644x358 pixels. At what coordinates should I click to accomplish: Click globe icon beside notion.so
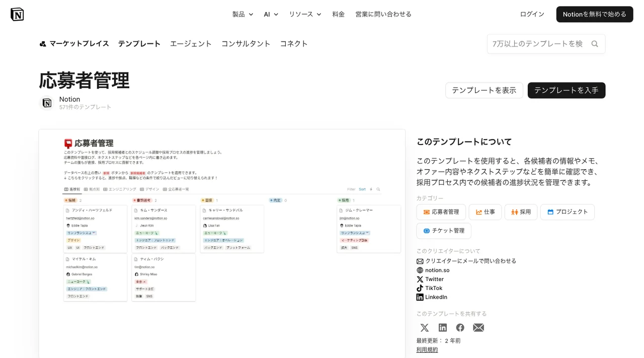[420, 270]
